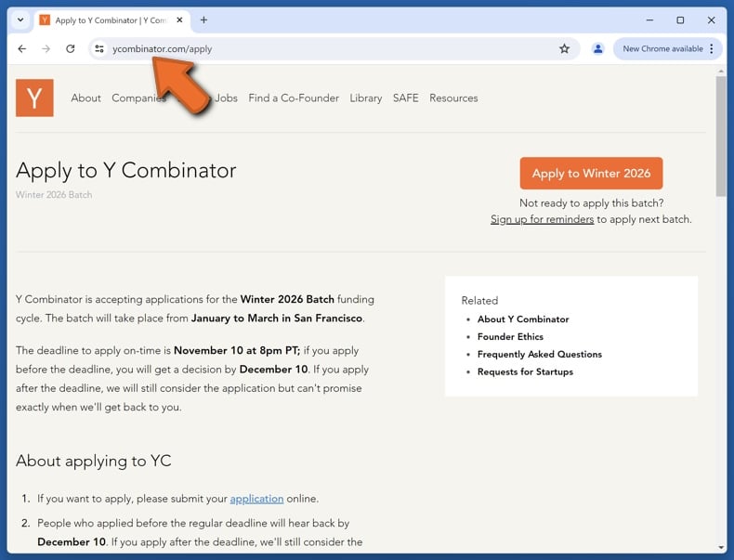This screenshot has height=560, width=734.
Task: Open site information icon in address bar
Action: (x=99, y=48)
